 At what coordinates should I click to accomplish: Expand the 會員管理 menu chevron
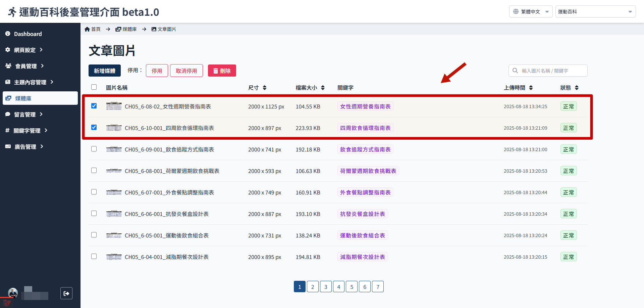[x=42, y=66]
